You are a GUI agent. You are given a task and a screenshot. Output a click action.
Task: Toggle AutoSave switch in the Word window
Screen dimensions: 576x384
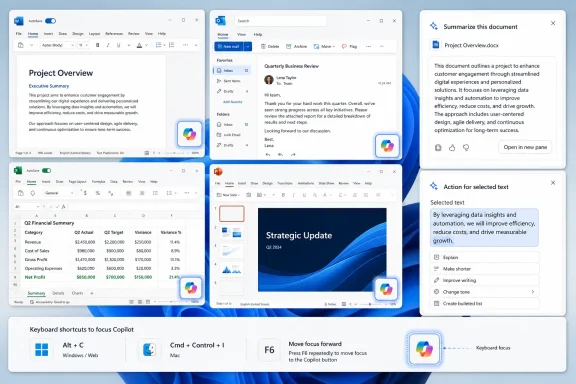50,21
